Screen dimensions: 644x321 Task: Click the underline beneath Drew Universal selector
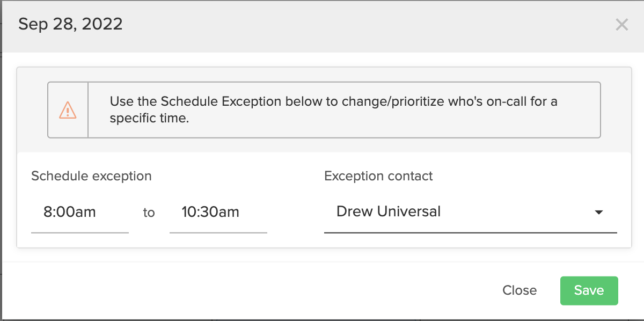click(x=471, y=232)
